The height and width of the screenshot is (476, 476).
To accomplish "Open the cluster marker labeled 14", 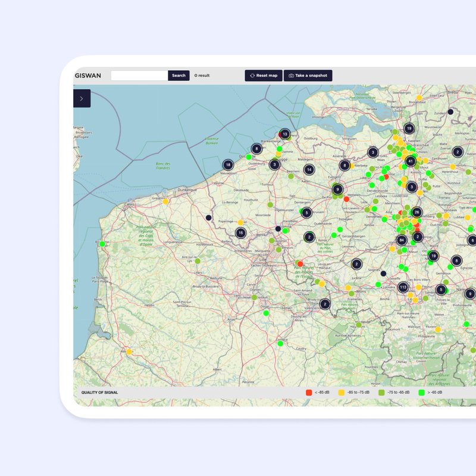I will [x=309, y=170].
